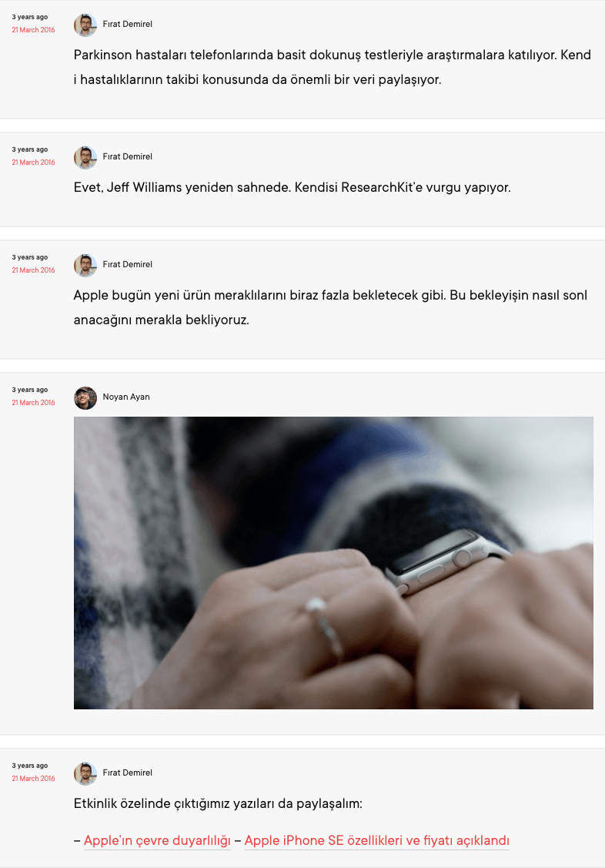Open the Apple Watch wrist photo
This screenshot has width=605, height=868.
[333, 562]
